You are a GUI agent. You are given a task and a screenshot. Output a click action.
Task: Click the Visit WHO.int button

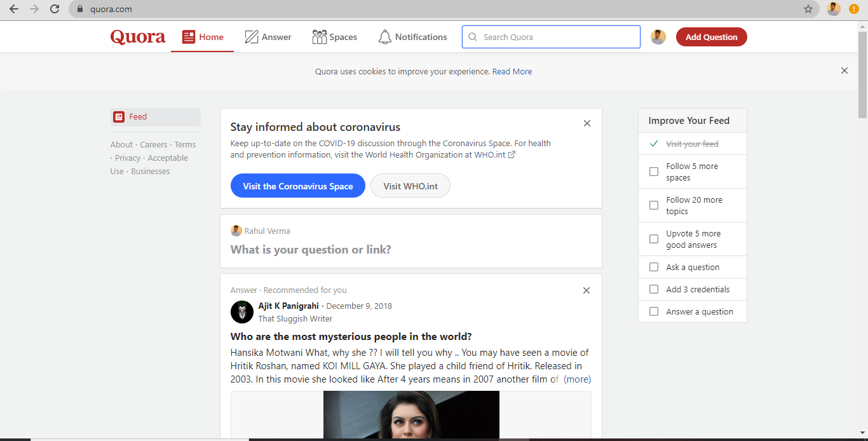(x=410, y=186)
